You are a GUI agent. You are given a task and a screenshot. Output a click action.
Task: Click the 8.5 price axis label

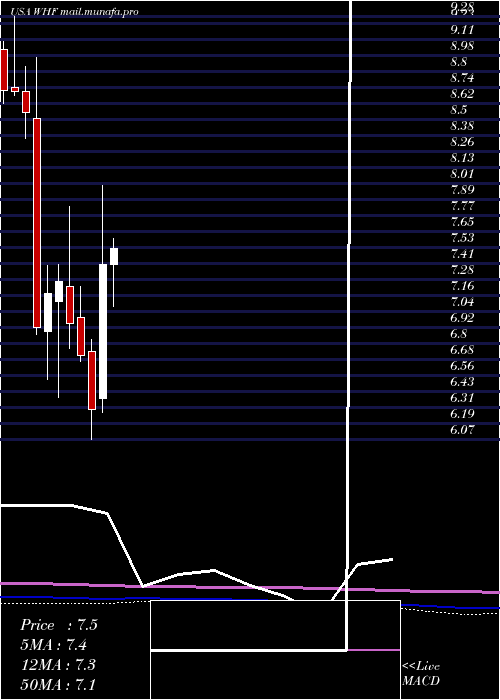(x=459, y=110)
